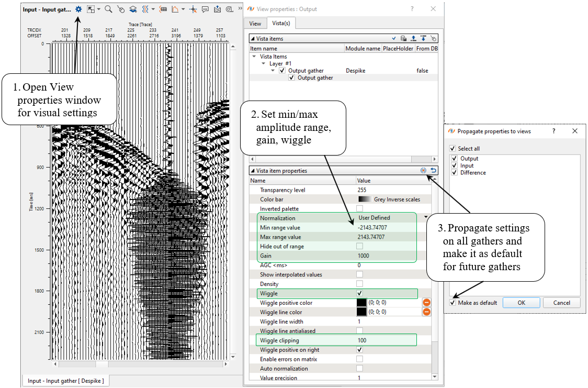Enable the Inverted palette checkbox
Image resolution: width=588 pixels, height=388 pixels.
360,209
